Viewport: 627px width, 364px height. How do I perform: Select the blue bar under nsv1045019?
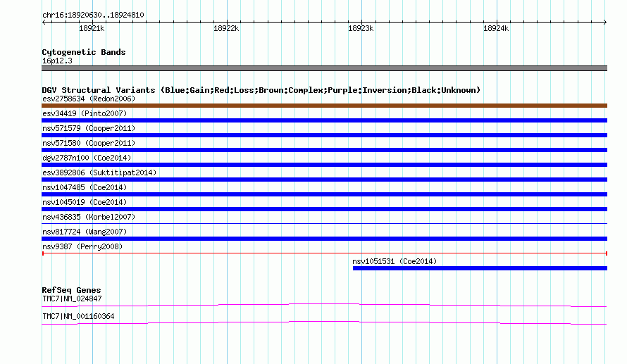pos(324,209)
